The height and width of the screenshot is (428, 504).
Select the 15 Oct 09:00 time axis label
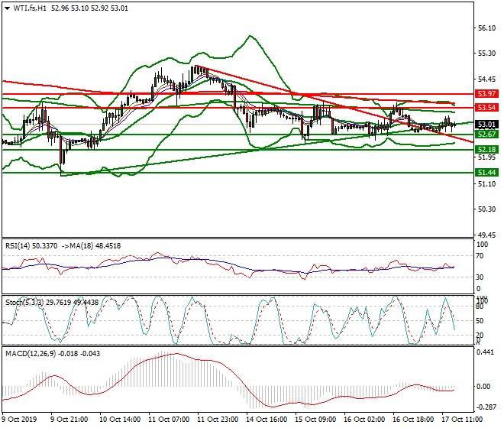pyautogui.click(x=315, y=420)
